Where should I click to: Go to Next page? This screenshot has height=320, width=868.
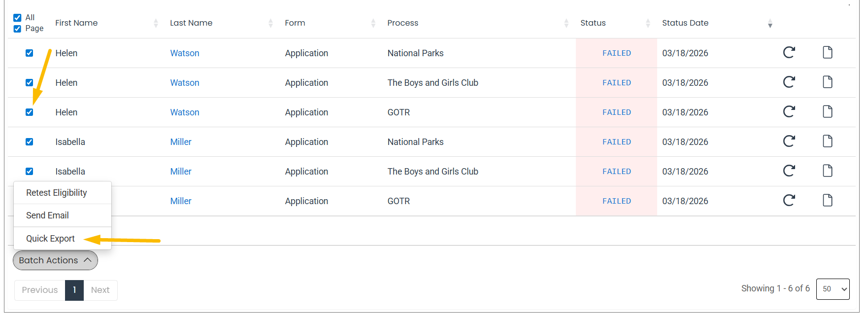pos(100,290)
